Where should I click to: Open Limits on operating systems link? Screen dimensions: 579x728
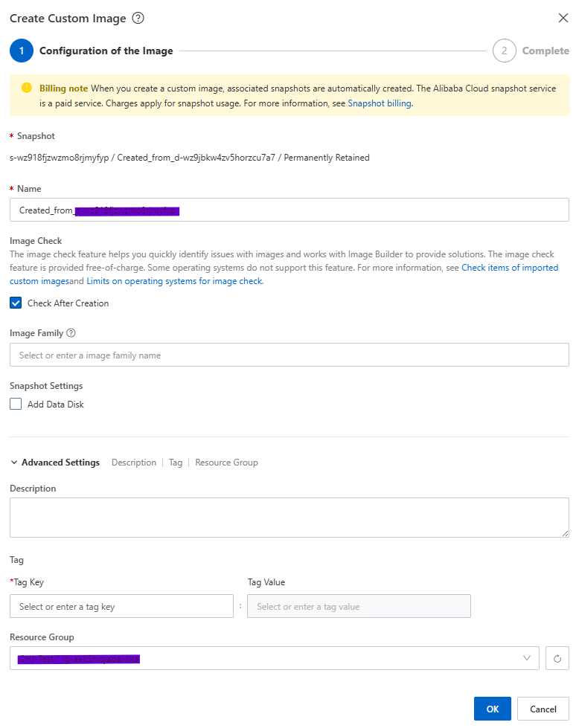tap(174, 281)
